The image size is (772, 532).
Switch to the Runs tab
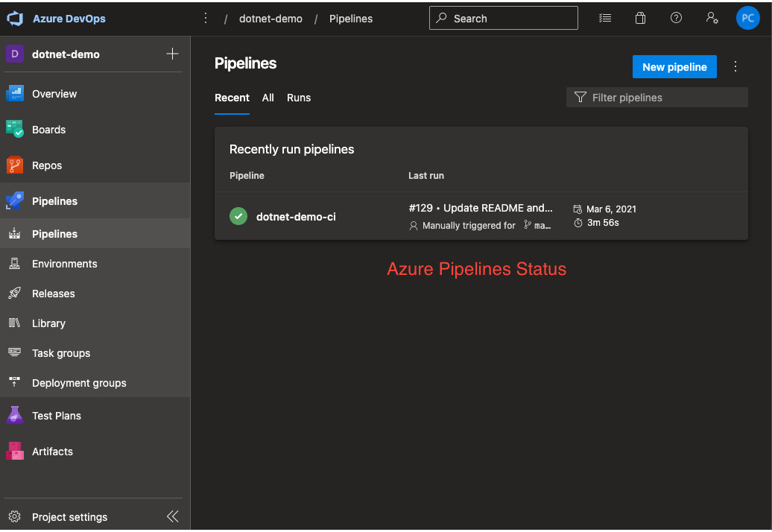tap(299, 98)
